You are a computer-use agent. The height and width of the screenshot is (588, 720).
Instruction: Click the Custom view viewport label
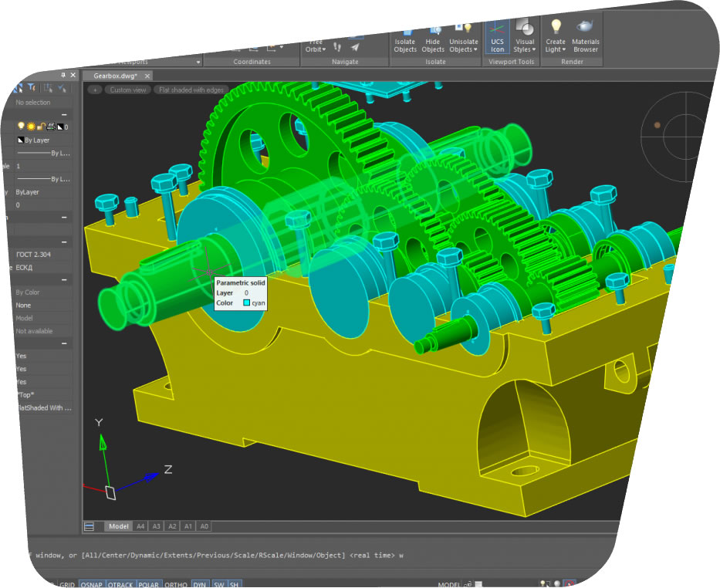click(127, 90)
